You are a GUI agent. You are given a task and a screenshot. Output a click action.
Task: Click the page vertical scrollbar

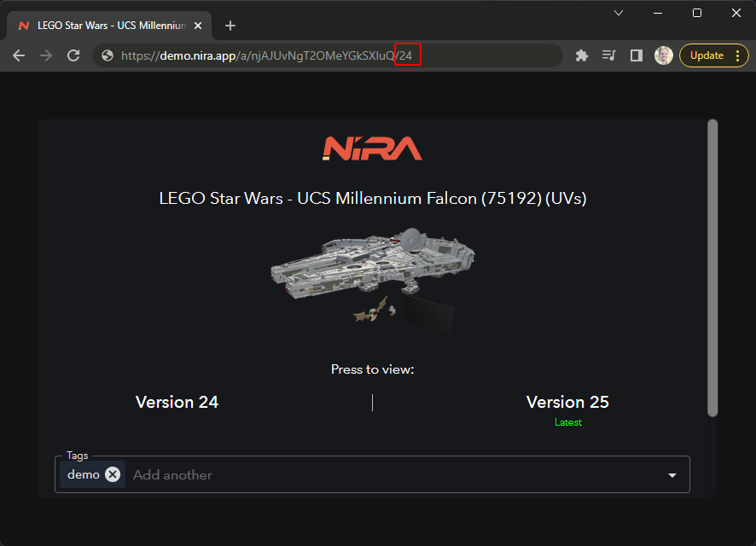coord(712,268)
